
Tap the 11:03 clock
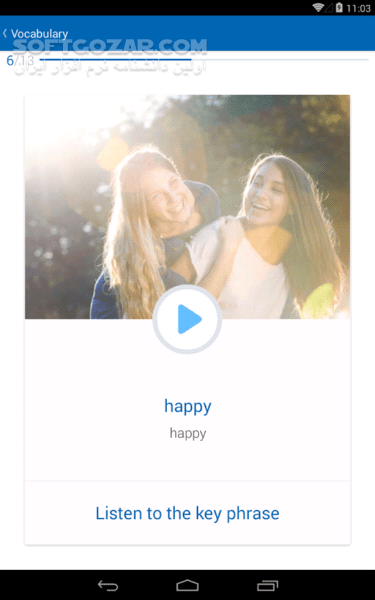tap(358, 8)
